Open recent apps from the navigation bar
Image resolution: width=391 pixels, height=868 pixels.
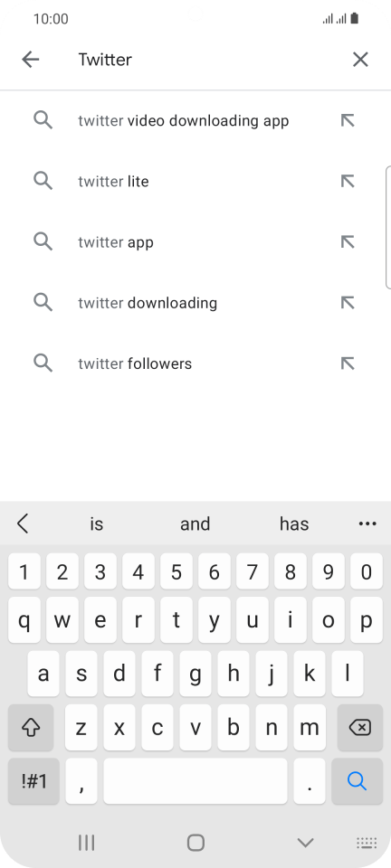click(86, 843)
